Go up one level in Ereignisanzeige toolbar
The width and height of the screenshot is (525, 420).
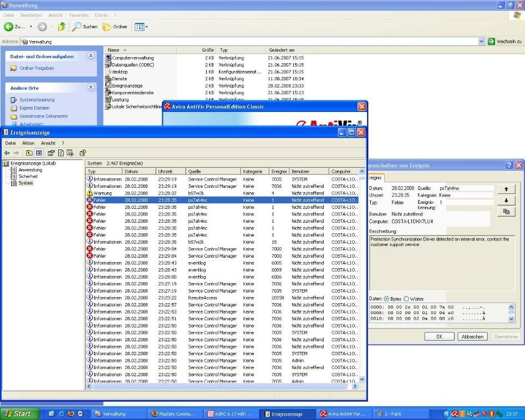tap(29, 153)
